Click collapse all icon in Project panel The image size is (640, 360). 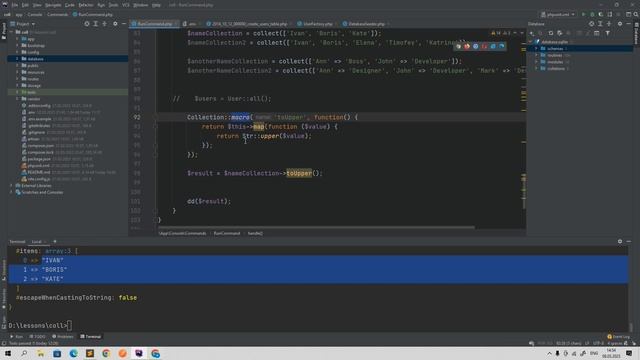click(104, 24)
